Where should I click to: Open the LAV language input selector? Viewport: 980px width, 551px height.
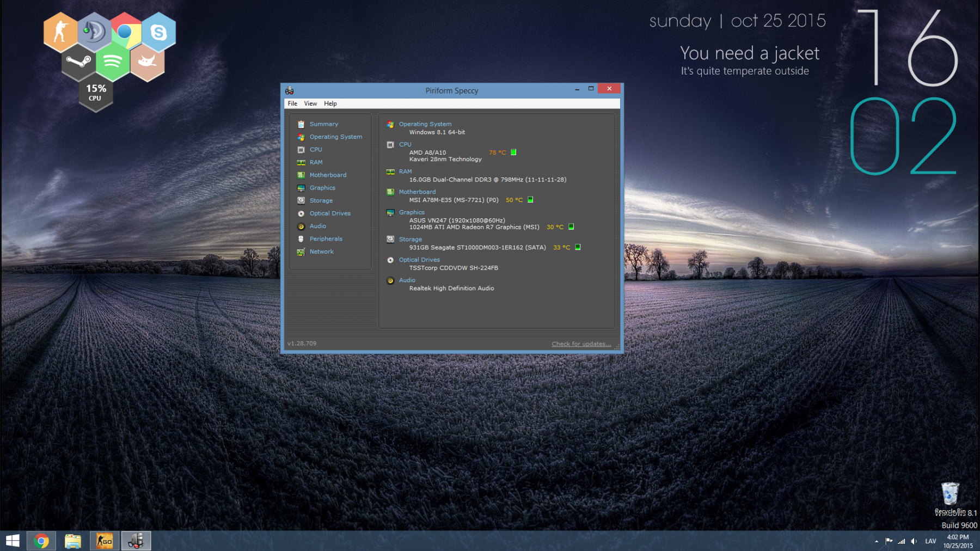coord(930,541)
